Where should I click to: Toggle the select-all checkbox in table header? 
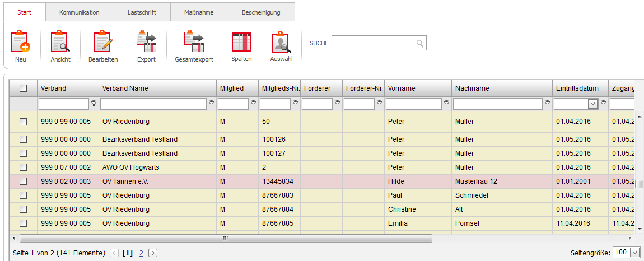click(x=24, y=88)
